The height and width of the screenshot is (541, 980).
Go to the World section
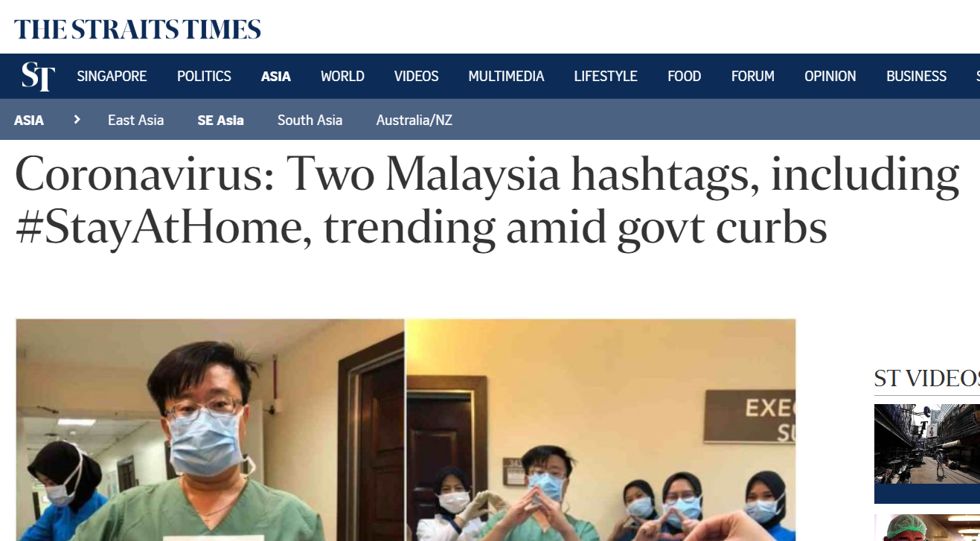pos(342,76)
